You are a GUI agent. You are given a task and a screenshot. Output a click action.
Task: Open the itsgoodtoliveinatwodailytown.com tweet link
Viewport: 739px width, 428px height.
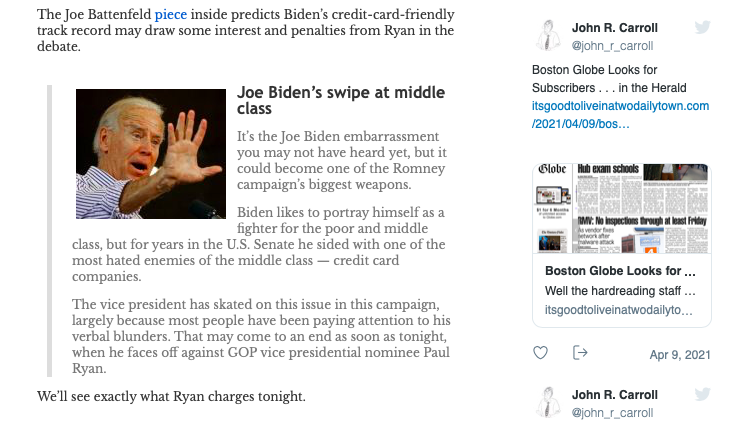tap(620, 114)
